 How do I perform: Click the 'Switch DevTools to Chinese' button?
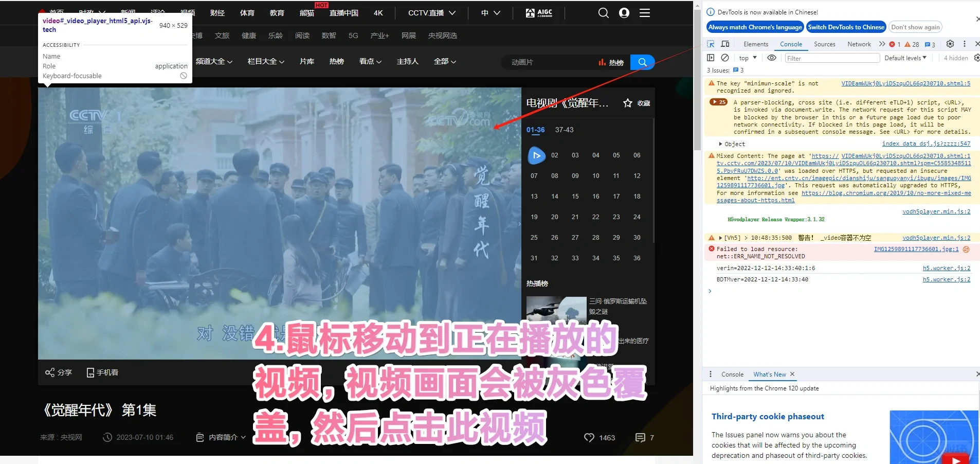tap(846, 27)
